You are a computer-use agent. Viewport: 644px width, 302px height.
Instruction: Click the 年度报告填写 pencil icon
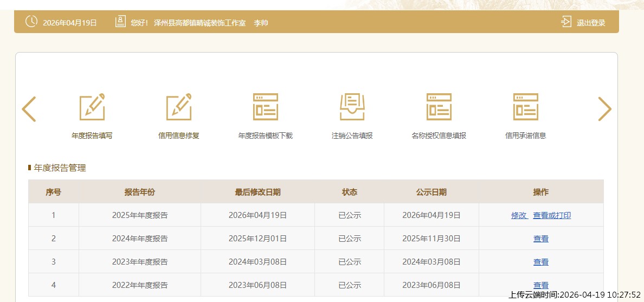(x=92, y=107)
